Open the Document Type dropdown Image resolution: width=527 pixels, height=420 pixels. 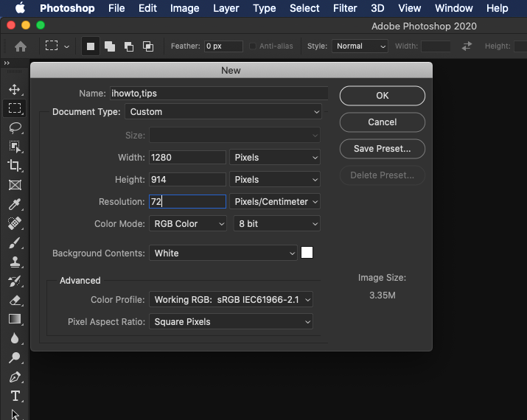click(224, 112)
